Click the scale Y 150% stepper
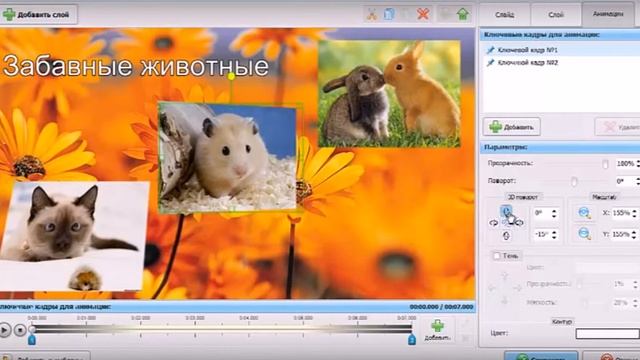The height and width of the screenshot is (360, 640). 635,234
